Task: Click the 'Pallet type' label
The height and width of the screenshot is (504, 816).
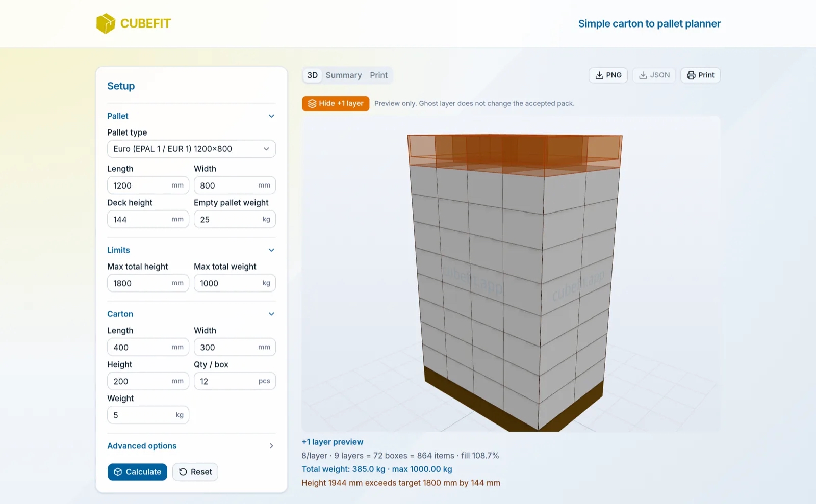Action: point(127,132)
